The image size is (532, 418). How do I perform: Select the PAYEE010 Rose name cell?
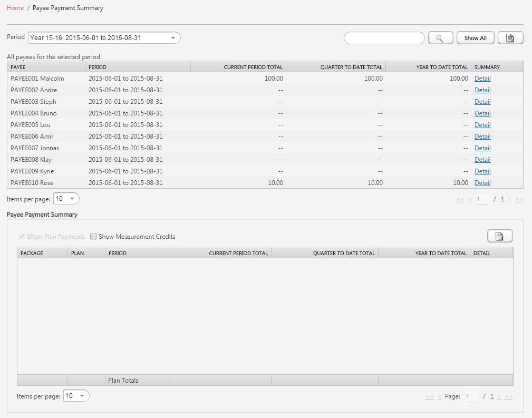46,182
